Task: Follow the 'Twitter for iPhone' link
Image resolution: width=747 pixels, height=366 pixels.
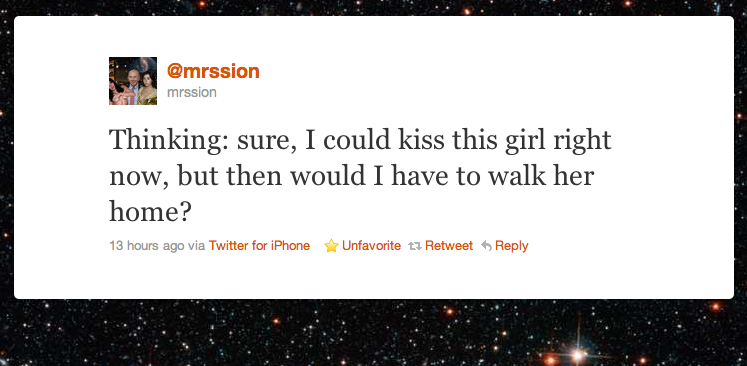Action: click(x=259, y=246)
